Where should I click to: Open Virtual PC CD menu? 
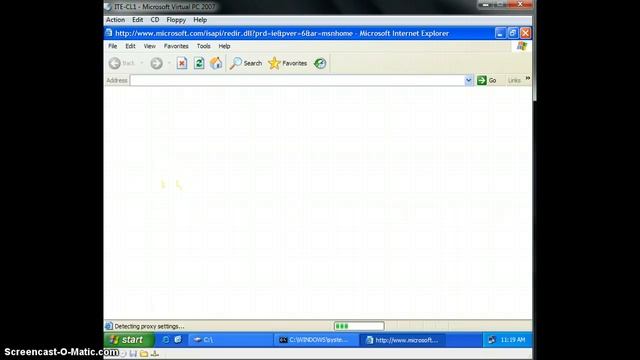[x=155, y=20]
